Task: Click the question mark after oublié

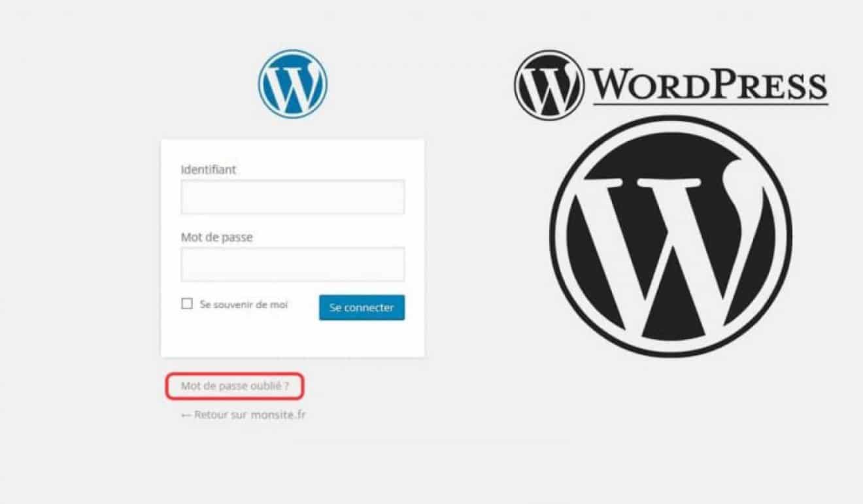Action: (286, 386)
